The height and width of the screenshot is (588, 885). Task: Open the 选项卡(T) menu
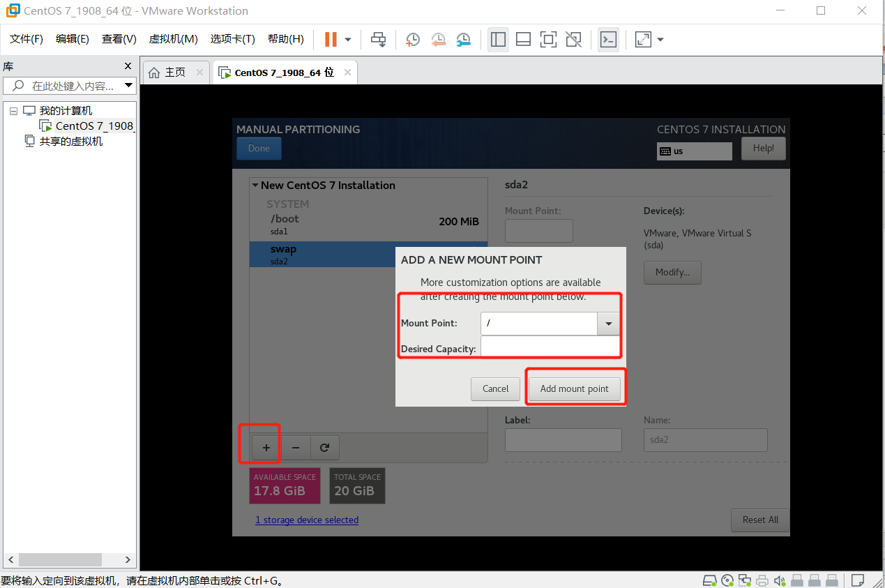click(x=233, y=39)
